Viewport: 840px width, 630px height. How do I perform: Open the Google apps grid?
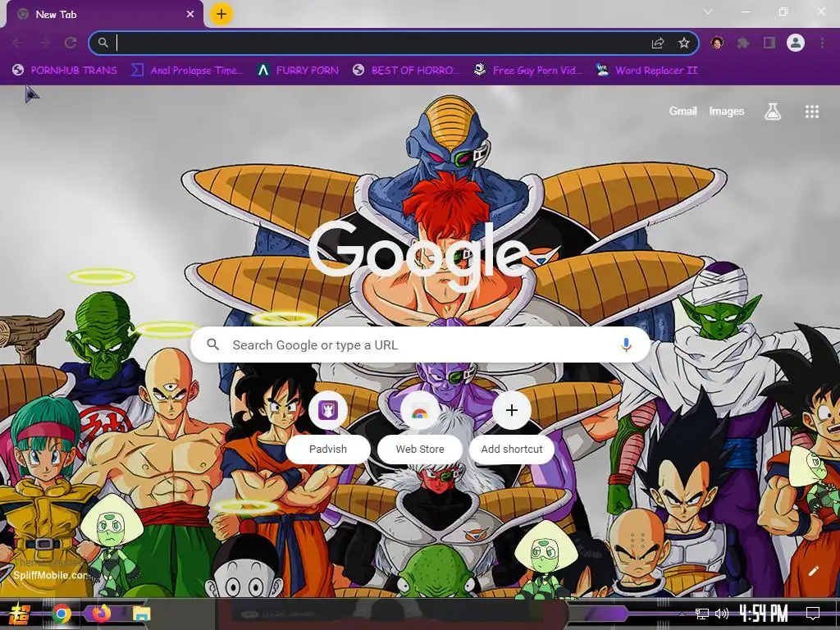coord(811,112)
